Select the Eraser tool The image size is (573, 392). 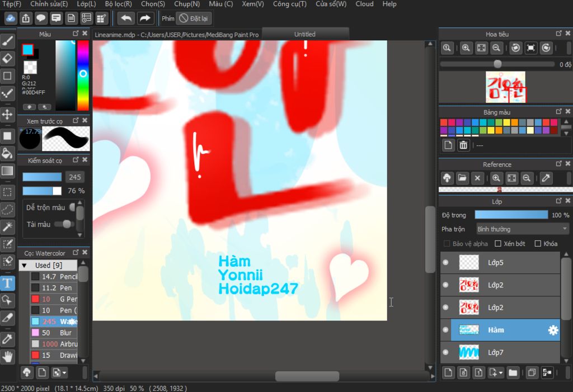point(7,59)
